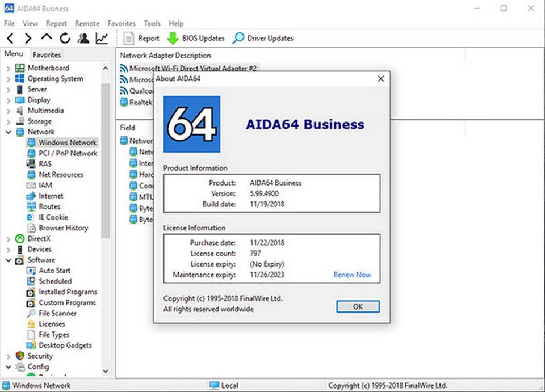The height and width of the screenshot is (392, 545).
Task: Refresh the page with the reload icon
Action: coord(65,38)
